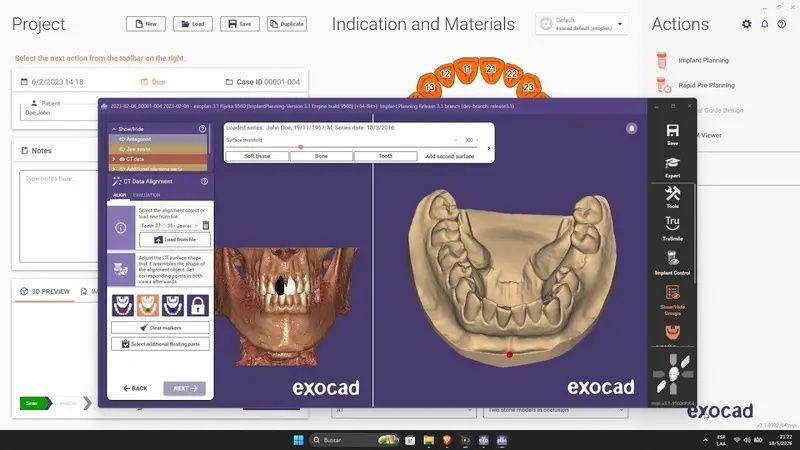Go BACK in the wizard
Image resolution: width=800 pixels, height=450 pixels.
click(135, 388)
